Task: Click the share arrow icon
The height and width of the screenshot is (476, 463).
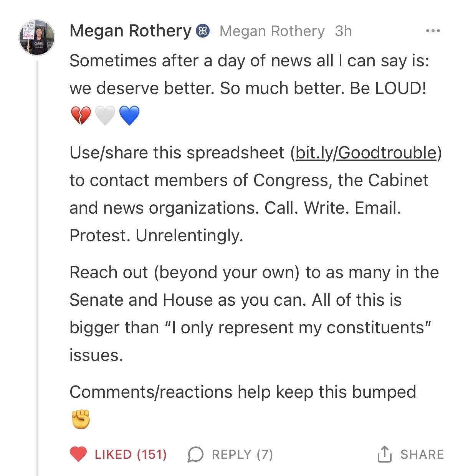Action: [x=384, y=454]
